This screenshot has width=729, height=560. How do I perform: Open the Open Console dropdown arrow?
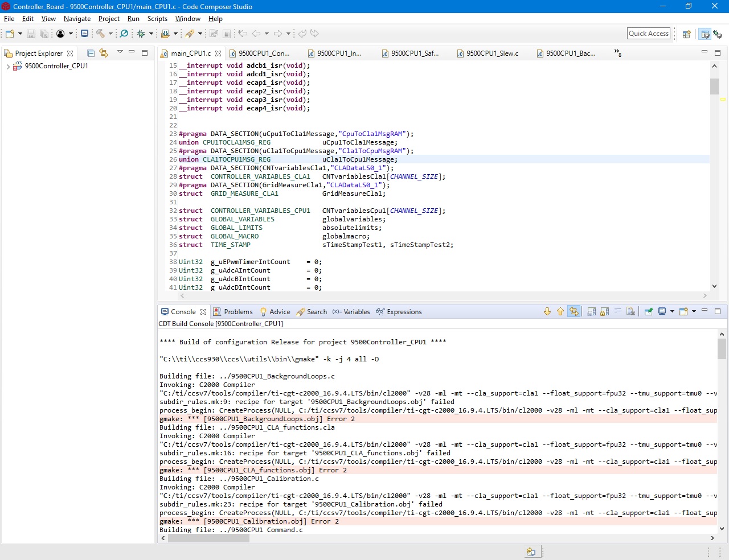point(694,311)
